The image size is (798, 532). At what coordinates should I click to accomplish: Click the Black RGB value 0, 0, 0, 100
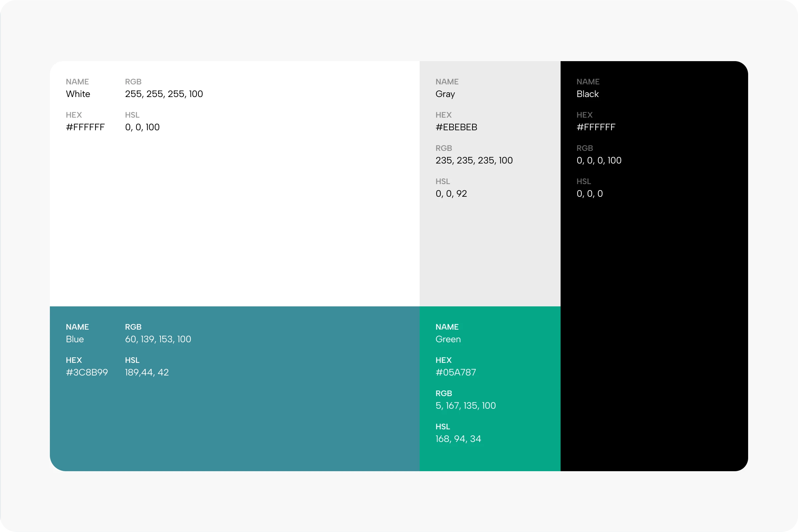599,160
